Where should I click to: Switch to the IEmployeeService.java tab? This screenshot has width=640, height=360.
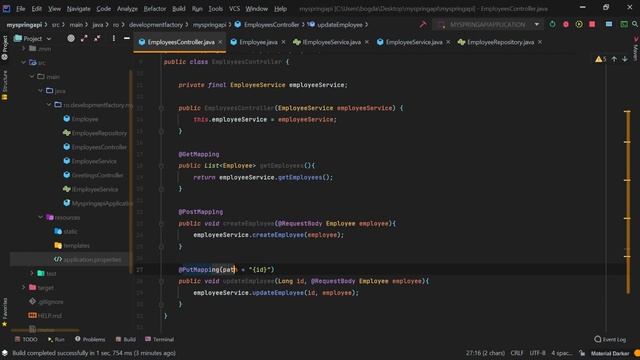click(331, 42)
